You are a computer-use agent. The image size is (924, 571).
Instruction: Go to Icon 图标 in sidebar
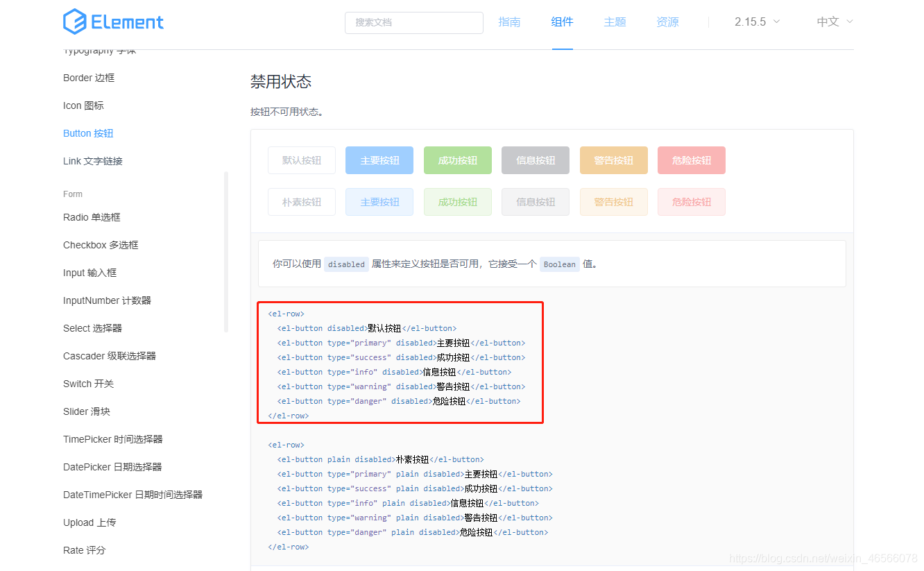83,105
